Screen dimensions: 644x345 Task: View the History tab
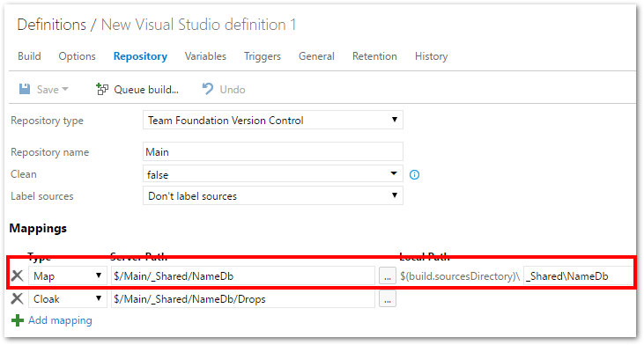[x=432, y=56]
